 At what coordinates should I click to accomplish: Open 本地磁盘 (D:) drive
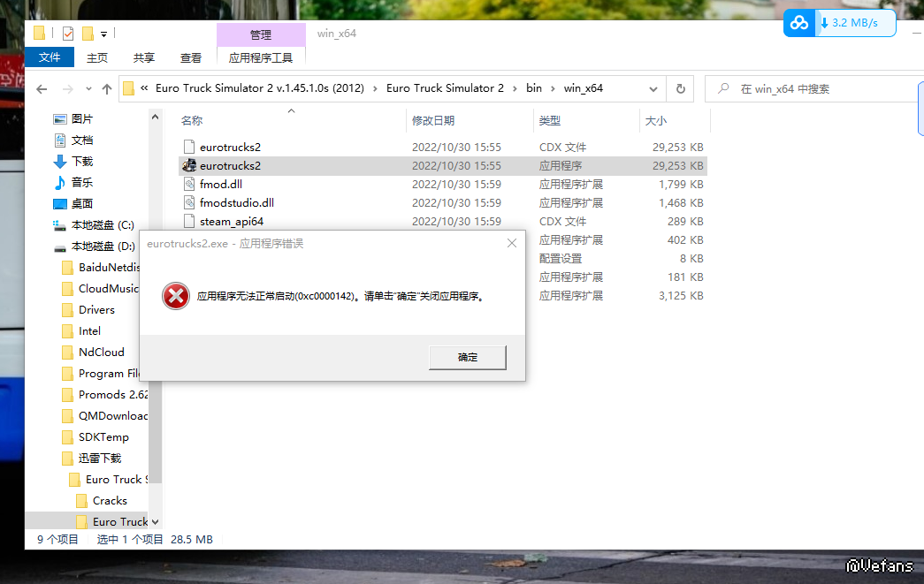pos(103,246)
